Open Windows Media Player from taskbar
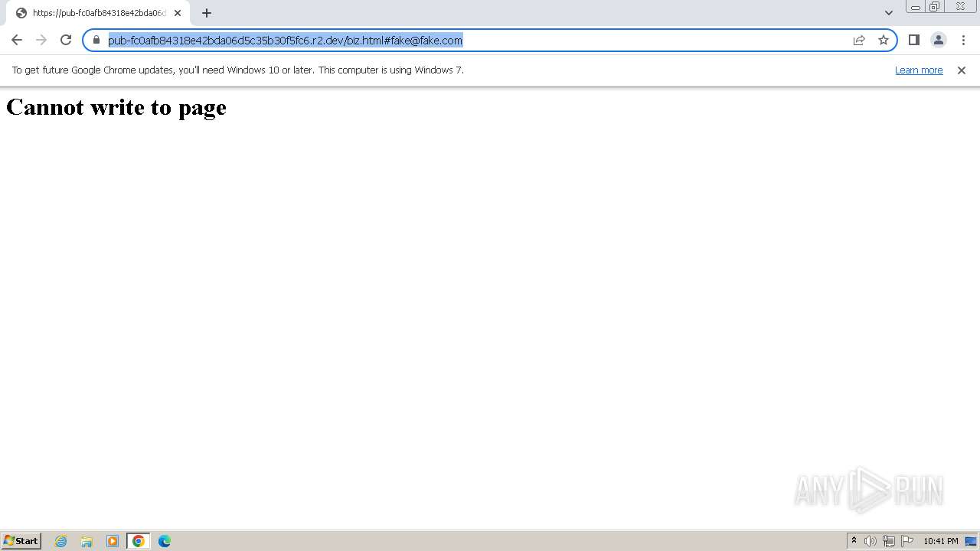980x551 pixels. tap(113, 541)
